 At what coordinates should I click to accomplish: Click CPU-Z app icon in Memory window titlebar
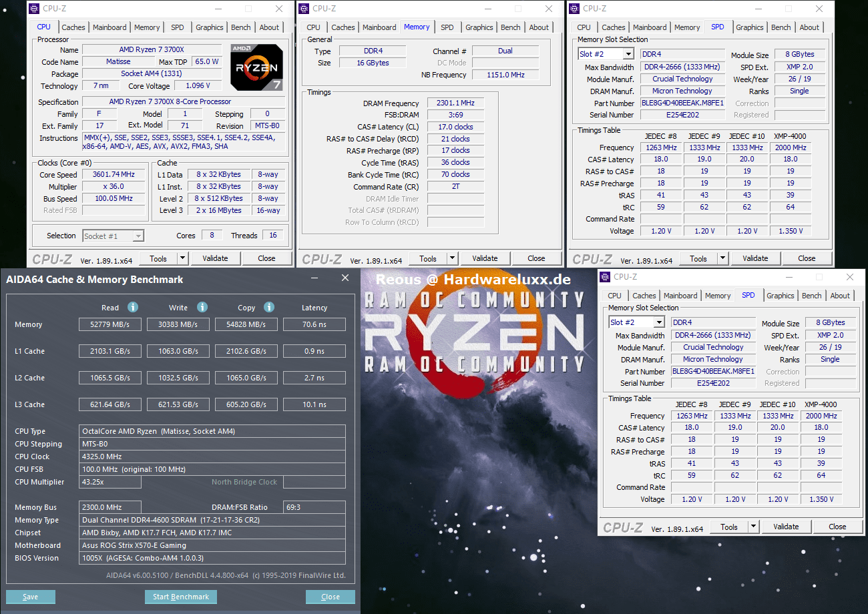pyautogui.click(x=304, y=9)
